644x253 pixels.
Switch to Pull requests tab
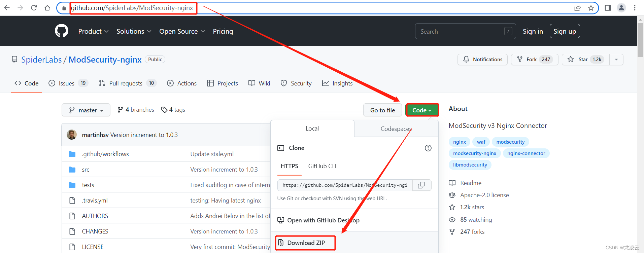click(x=128, y=83)
